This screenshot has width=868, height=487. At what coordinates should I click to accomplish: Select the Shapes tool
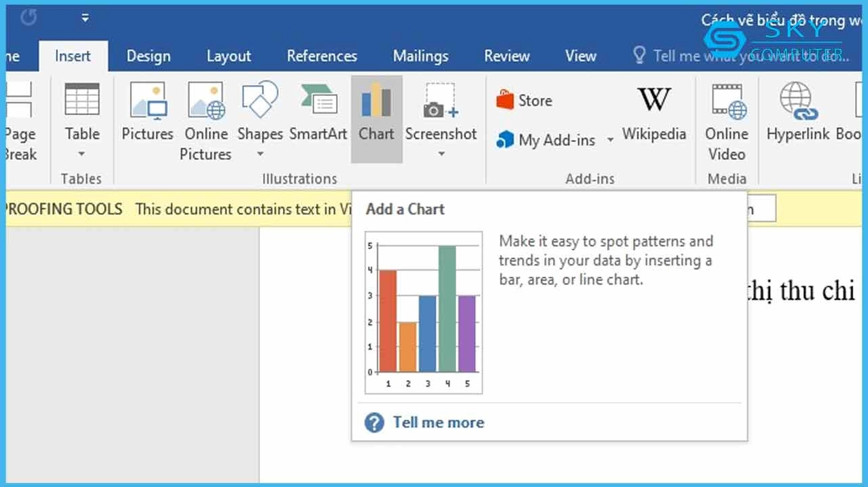260,120
